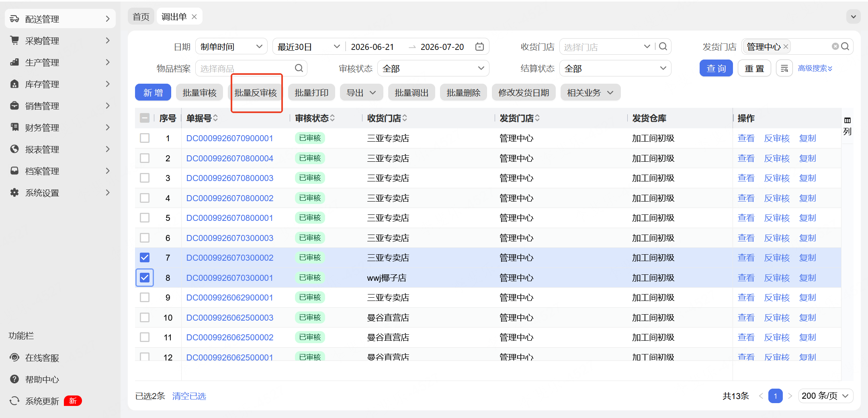Screen dimensions: 868x418
Task: Sort by 单据号 column
Action: click(215, 118)
